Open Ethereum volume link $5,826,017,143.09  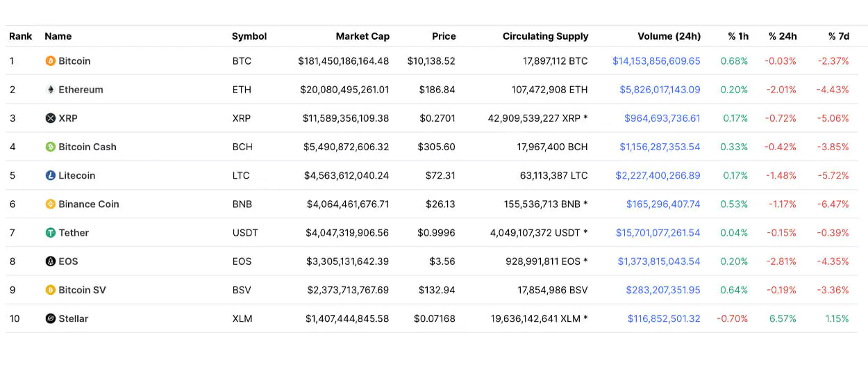tap(660, 90)
